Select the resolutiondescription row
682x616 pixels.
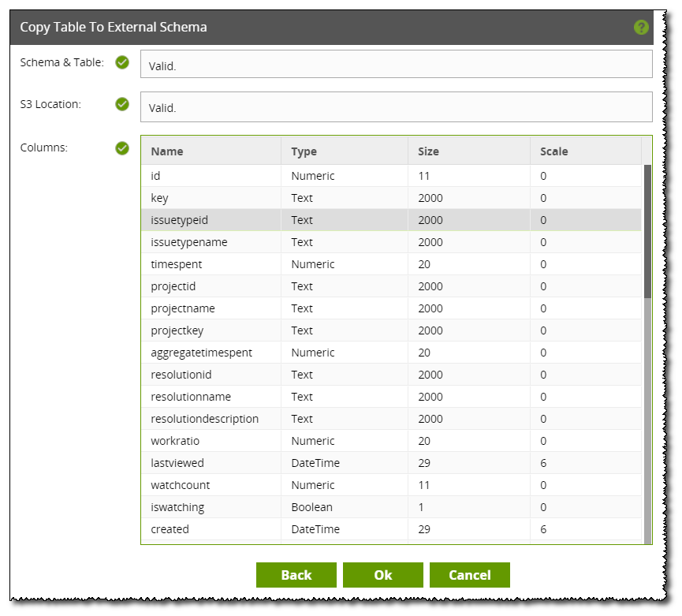(391, 419)
